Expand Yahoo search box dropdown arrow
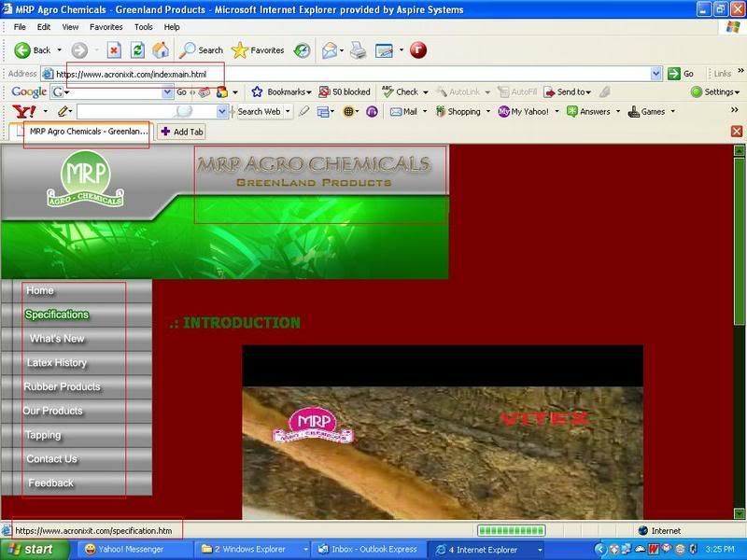Viewport: 747px width, 560px height. [x=222, y=111]
